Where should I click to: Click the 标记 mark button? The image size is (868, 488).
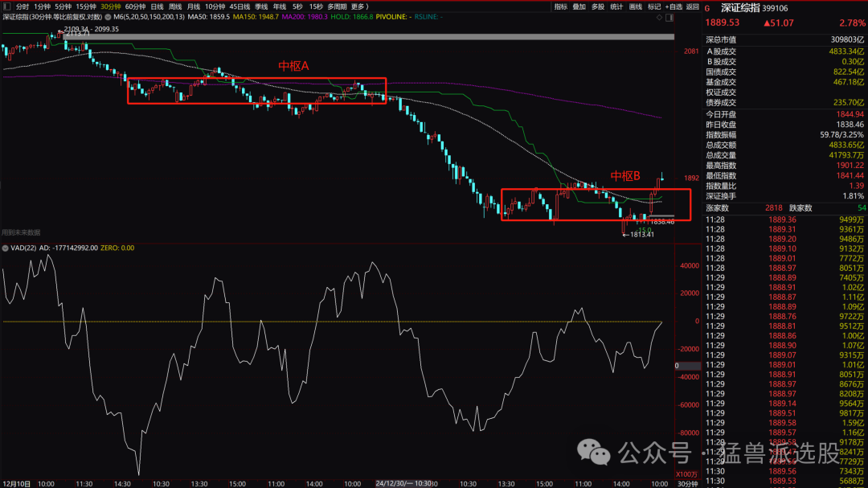click(x=654, y=6)
